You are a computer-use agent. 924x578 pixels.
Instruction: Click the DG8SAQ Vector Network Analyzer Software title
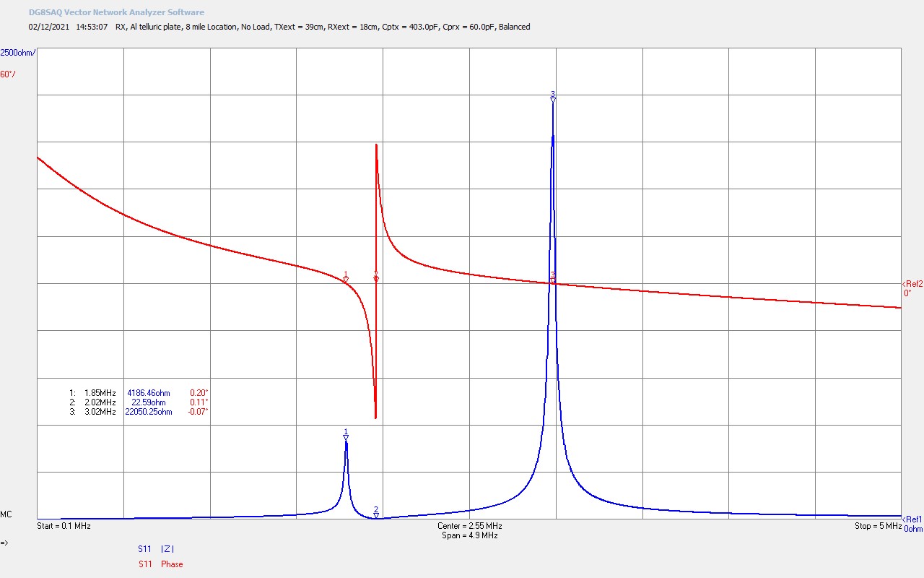click(x=116, y=12)
